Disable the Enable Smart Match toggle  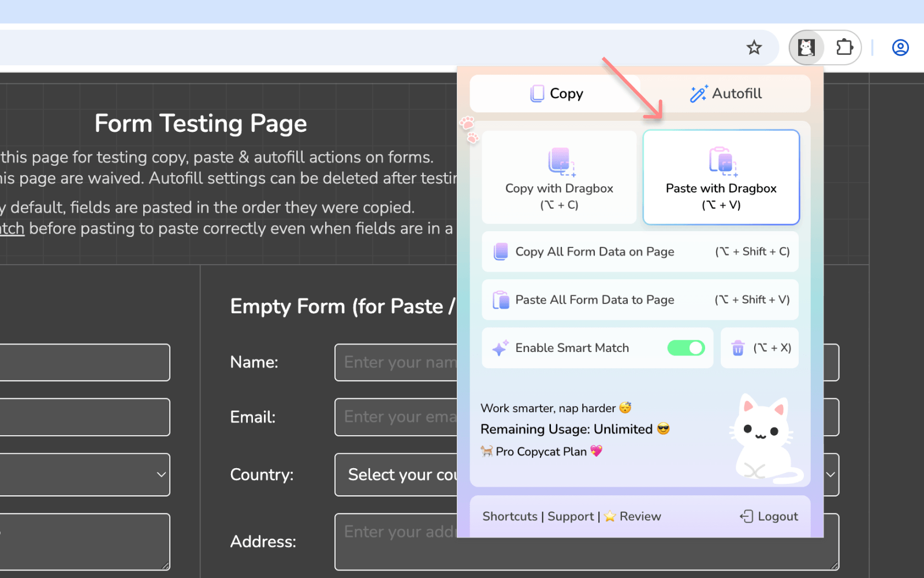point(685,347)
